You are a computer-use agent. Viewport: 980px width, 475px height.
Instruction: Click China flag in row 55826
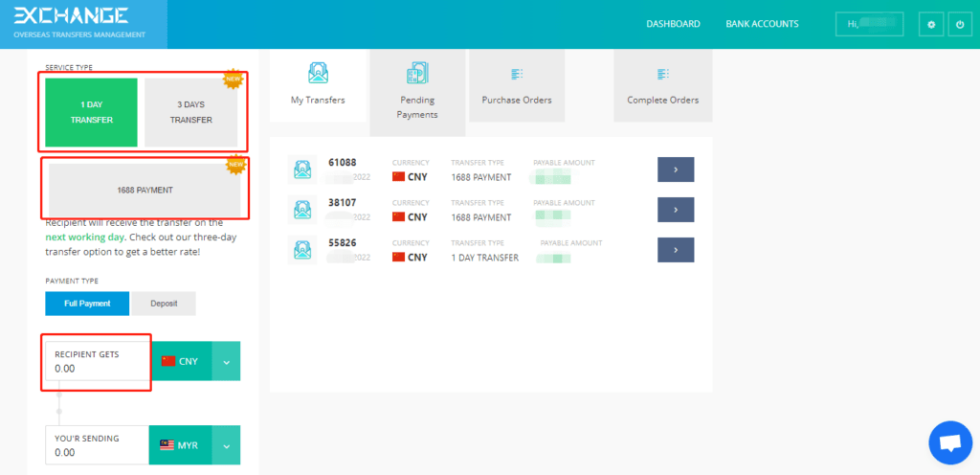[399, 257]
